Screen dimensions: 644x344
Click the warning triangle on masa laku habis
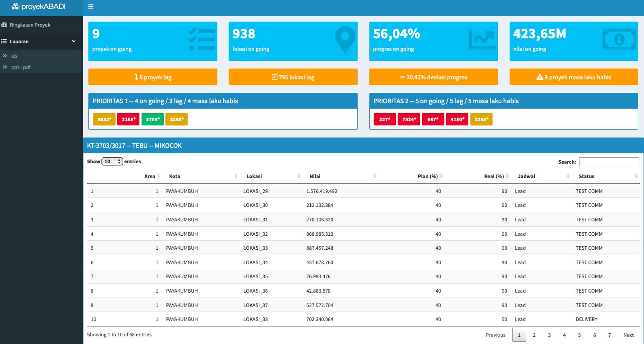tap(539, 77)
